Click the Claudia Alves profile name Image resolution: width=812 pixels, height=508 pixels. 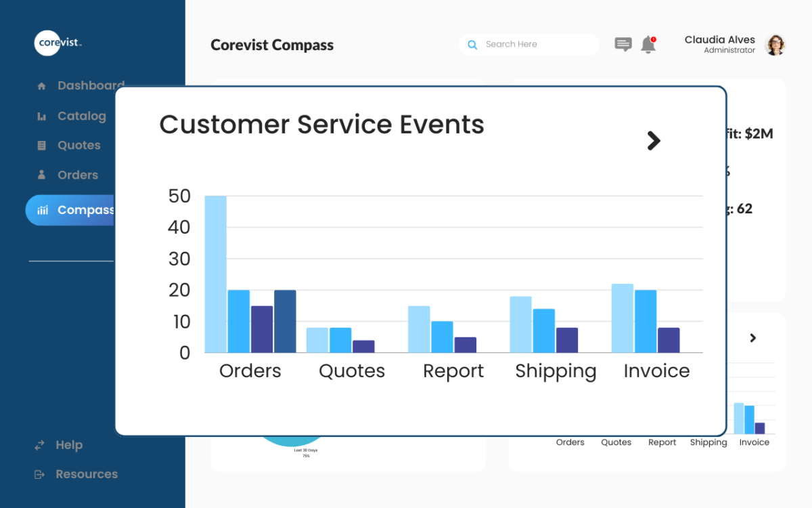[720, 39]
